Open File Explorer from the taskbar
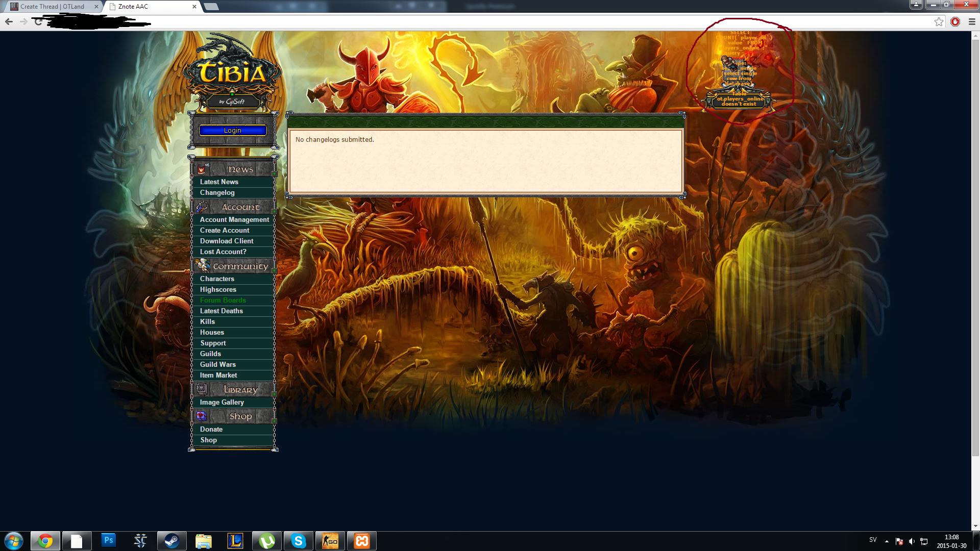The height and width of the screenshot is (551, 980). (x=203, y=541)
